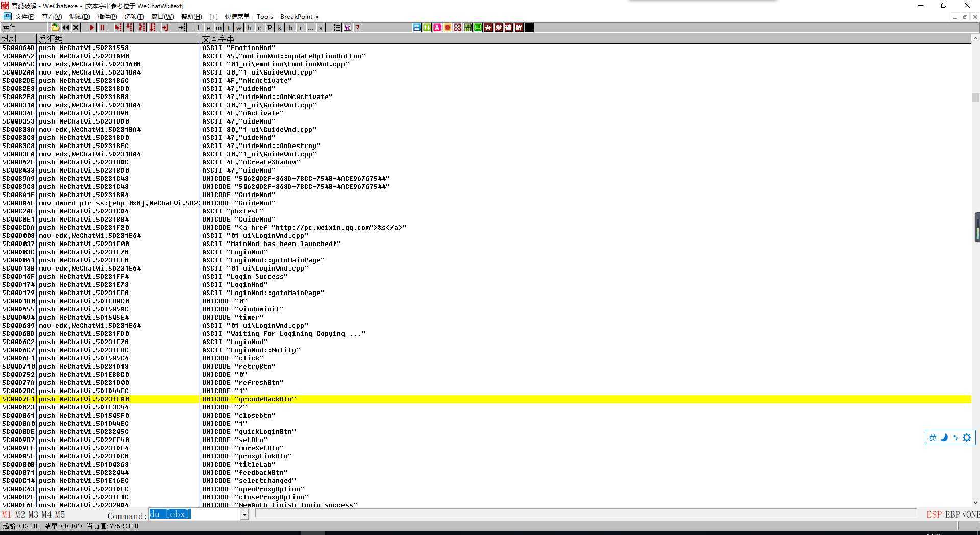Open the Appearance options icon
This screenshot has height=535, width=980.
coord(347,28)
